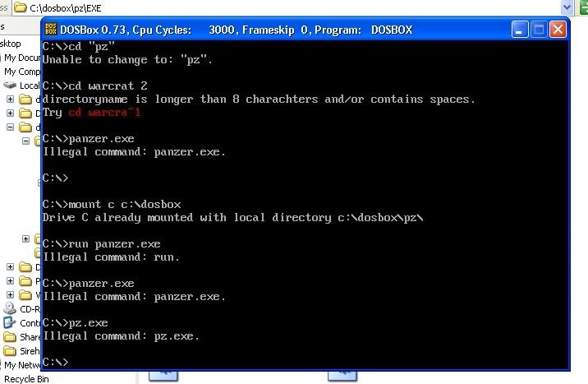
Task: Click the folder icon in the address bar
Action: pyautogui.click(x=20, y=7)
